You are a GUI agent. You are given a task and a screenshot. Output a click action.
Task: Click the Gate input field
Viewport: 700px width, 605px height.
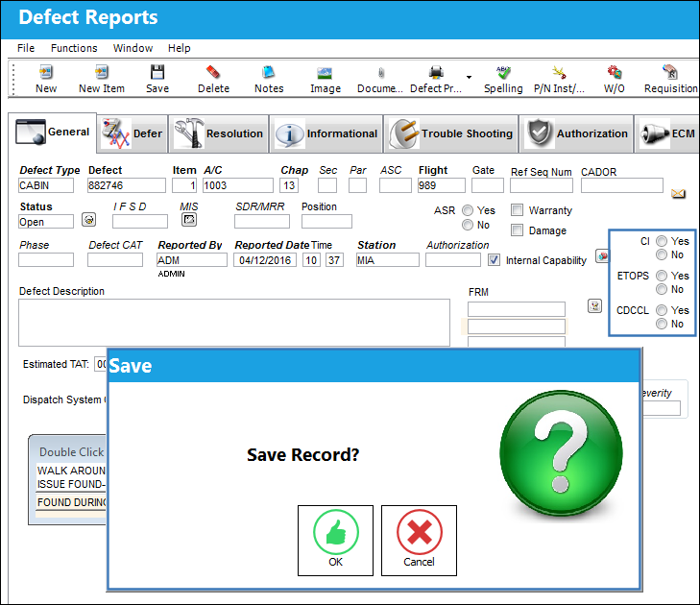coord(488,185)
